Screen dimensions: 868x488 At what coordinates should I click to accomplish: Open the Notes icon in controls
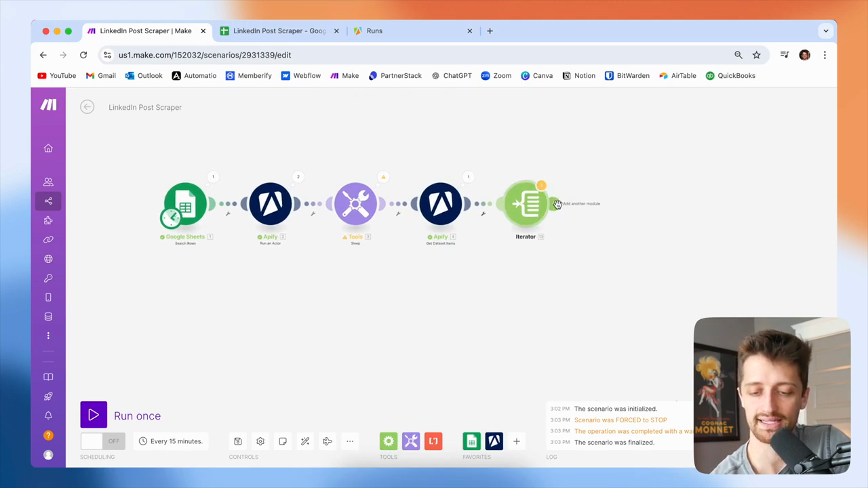pyautogui.click(x=283, y=441)
